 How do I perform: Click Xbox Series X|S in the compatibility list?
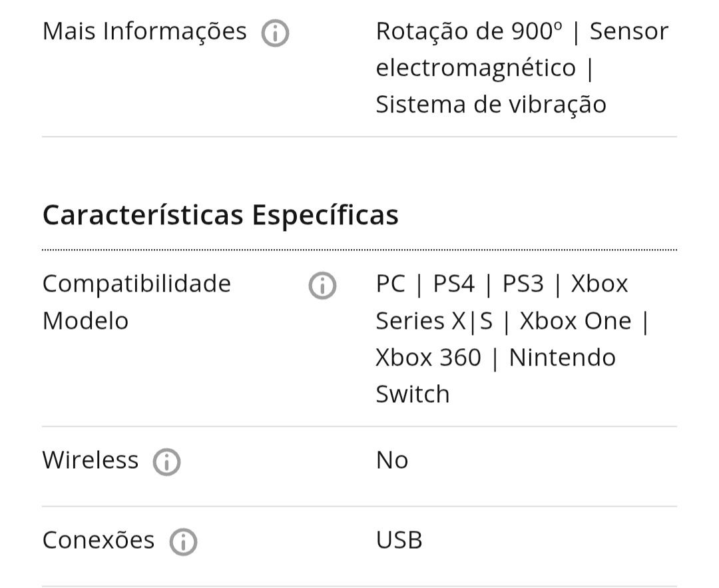coord(502,302)
